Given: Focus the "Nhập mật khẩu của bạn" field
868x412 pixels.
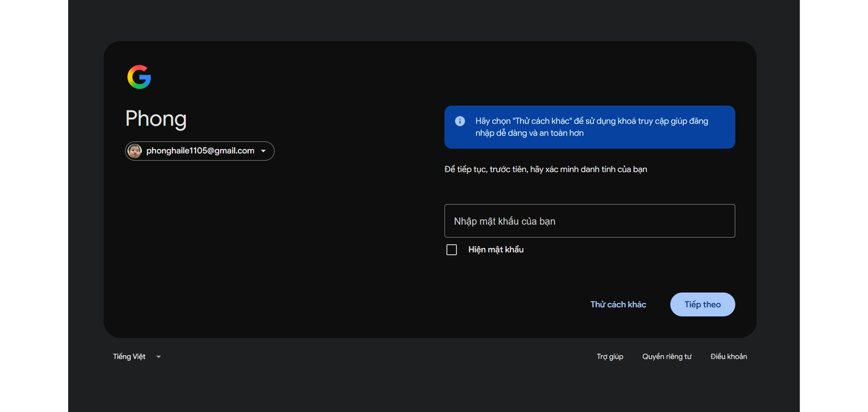Looking at the screenshot, I should 590,221.
